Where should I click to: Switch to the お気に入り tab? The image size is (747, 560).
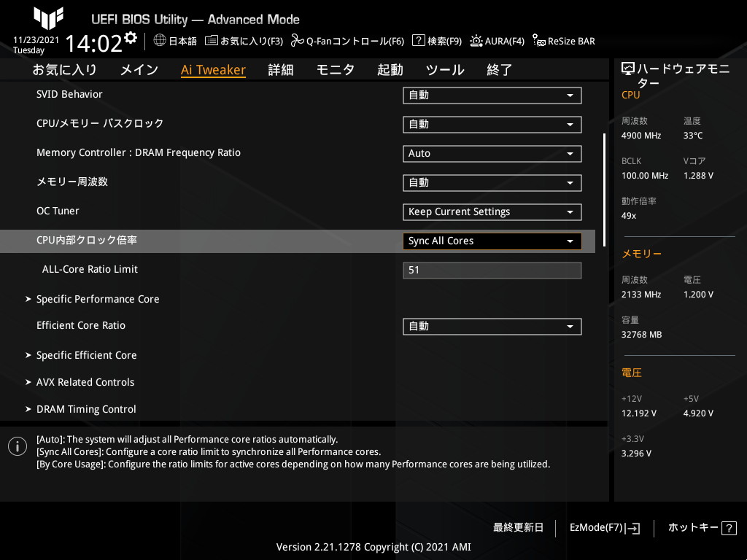click(64, 69)
